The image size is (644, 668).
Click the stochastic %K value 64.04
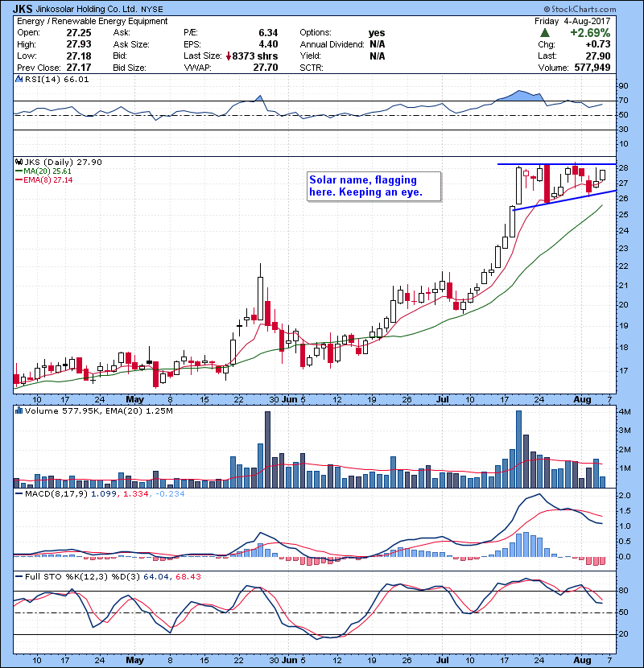coord(156,577)
